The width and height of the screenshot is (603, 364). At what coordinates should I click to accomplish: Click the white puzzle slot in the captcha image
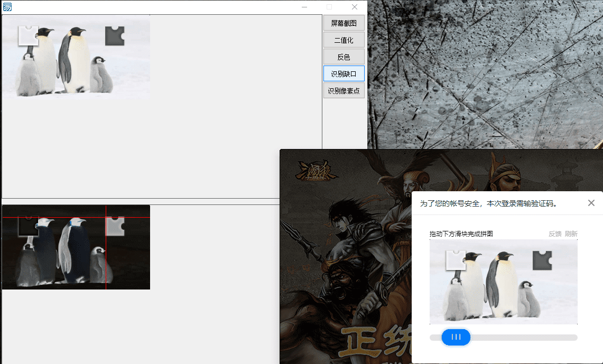pos(456,259)
